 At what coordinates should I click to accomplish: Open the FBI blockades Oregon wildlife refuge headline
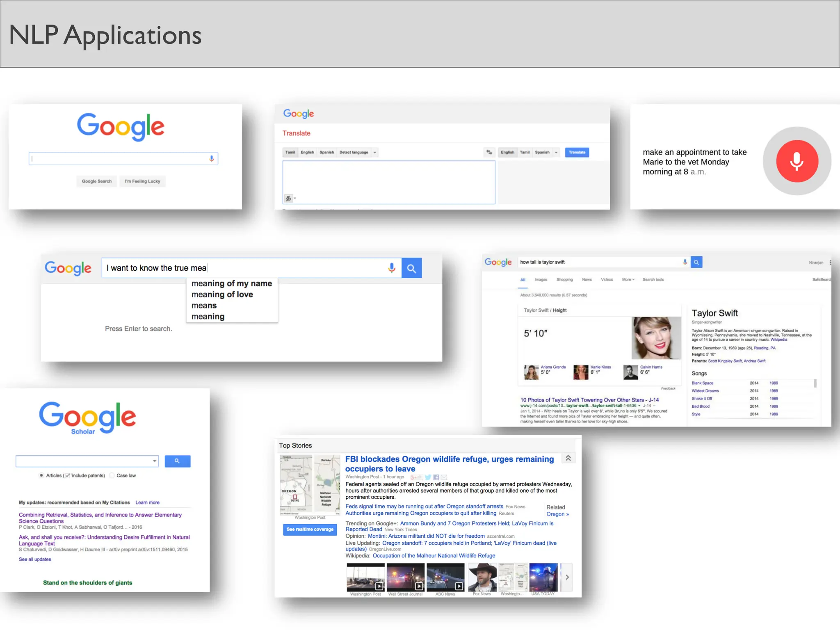pyautogui.click(x=449, y=464)
